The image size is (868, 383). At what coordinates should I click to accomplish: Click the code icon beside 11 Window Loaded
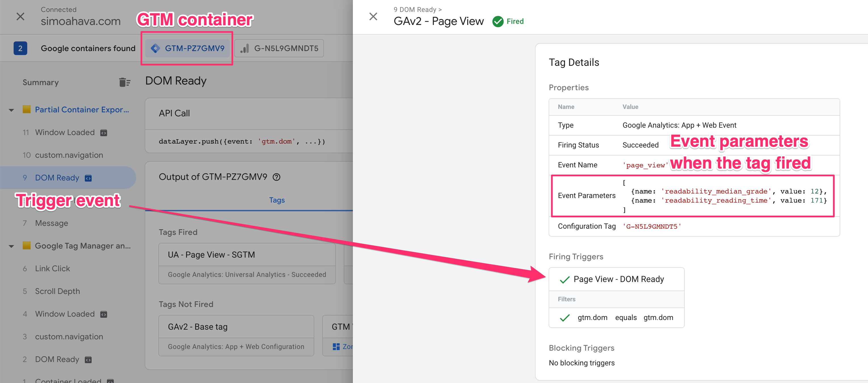pos(104,133)
